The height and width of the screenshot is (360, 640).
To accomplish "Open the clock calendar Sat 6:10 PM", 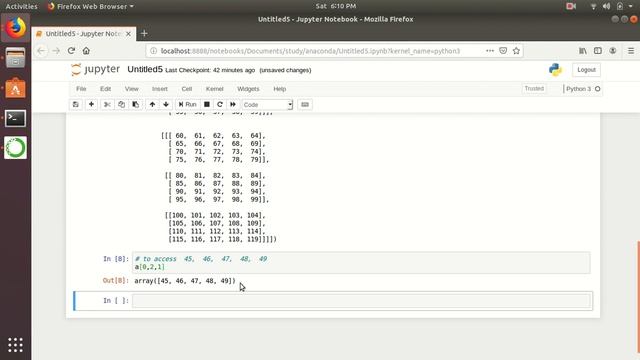I will pyautogui.click(x=336, y=6).
